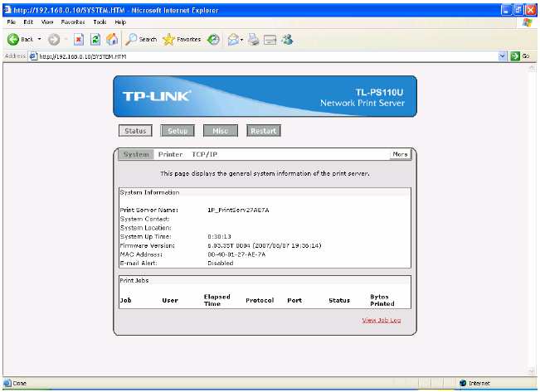Click the IE icon in title bar

click(x=7, y=10)
